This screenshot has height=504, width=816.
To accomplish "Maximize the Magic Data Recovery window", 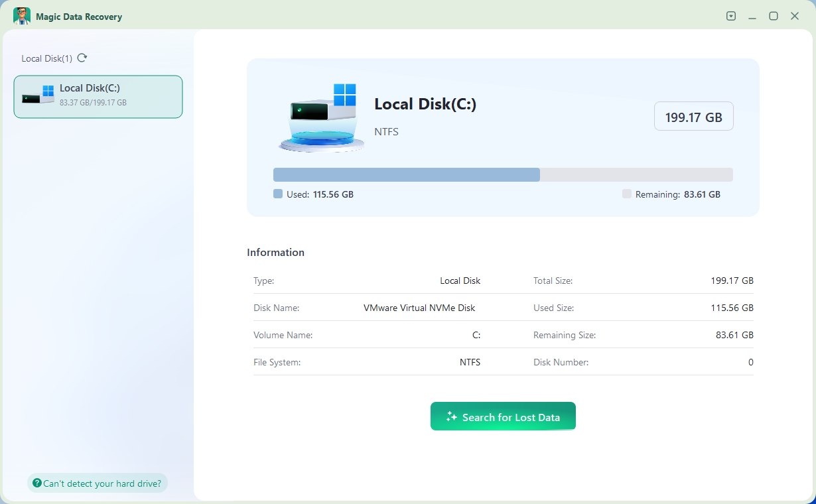I will point(774,16).
